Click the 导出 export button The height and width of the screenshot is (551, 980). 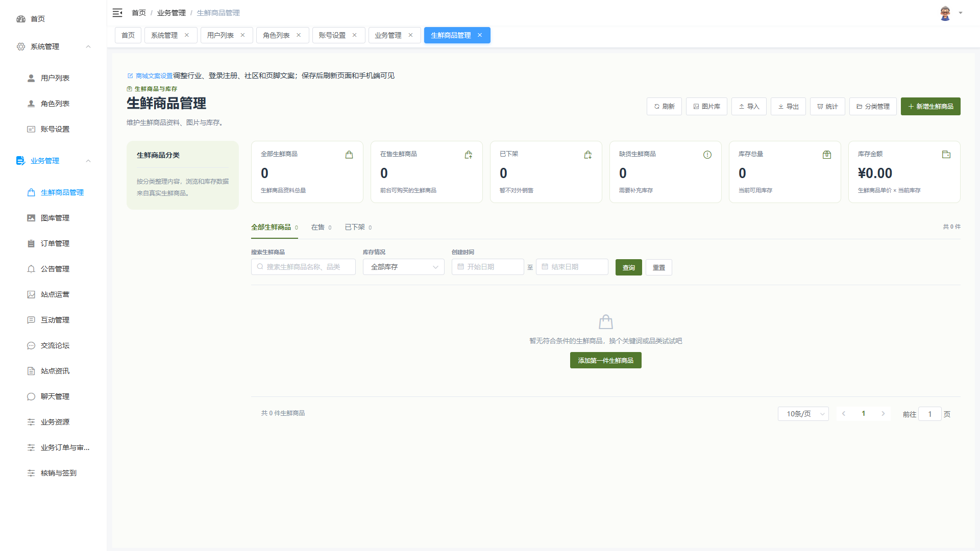(788, 106)
